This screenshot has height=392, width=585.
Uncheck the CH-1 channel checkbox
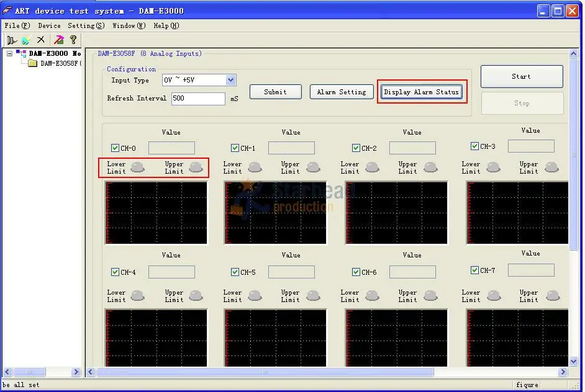(x=235, y=148)
